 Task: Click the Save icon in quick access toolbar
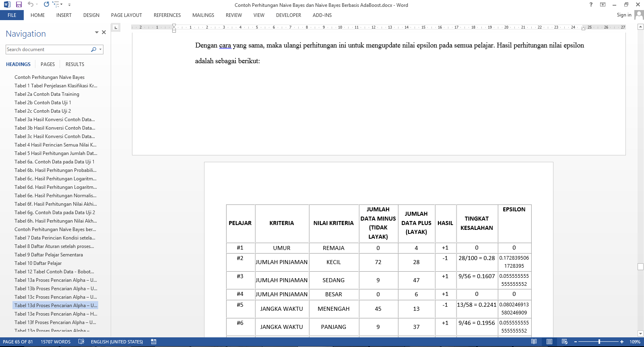(x=19, y=4)
